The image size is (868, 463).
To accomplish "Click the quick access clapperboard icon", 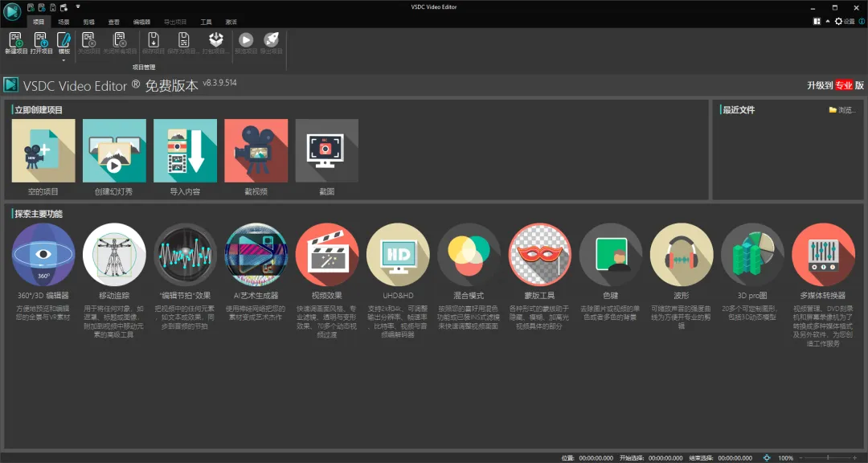I will coord(63,7).
